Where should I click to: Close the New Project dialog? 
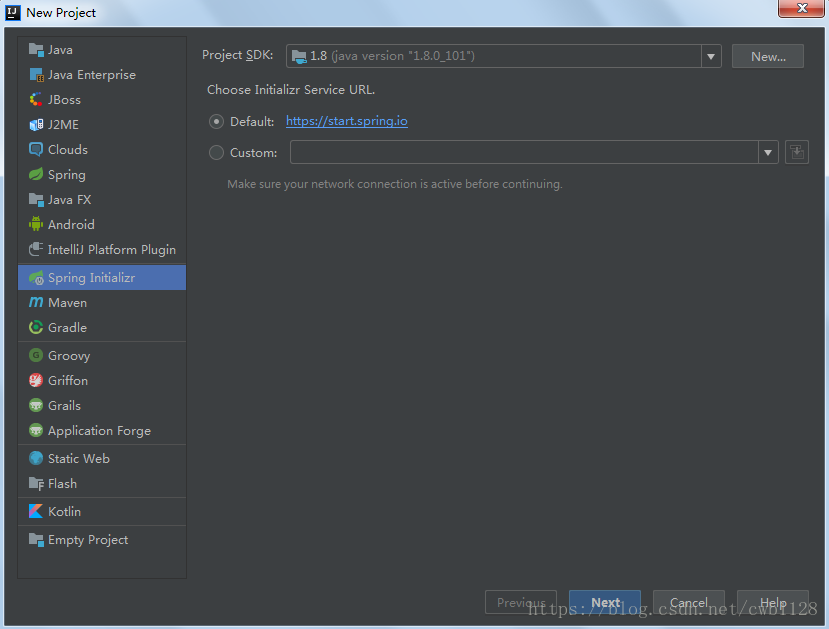801,8
